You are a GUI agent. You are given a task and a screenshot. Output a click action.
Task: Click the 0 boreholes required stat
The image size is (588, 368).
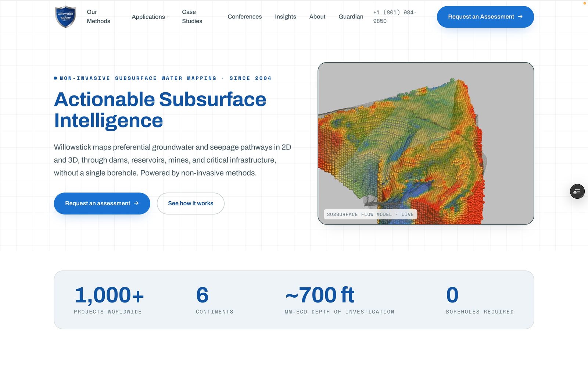pos(480,300)
